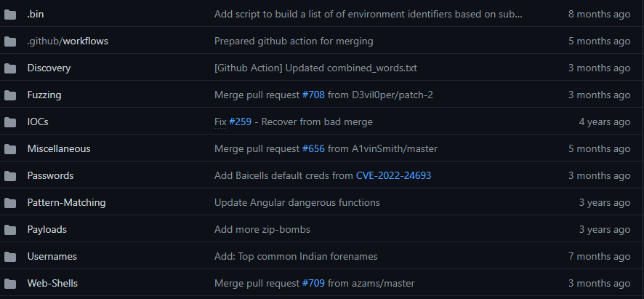Open the "Add more zip-bombs" commit
Image resolution: width=644 pixels, height=299 pixels.
pos(262,229)
